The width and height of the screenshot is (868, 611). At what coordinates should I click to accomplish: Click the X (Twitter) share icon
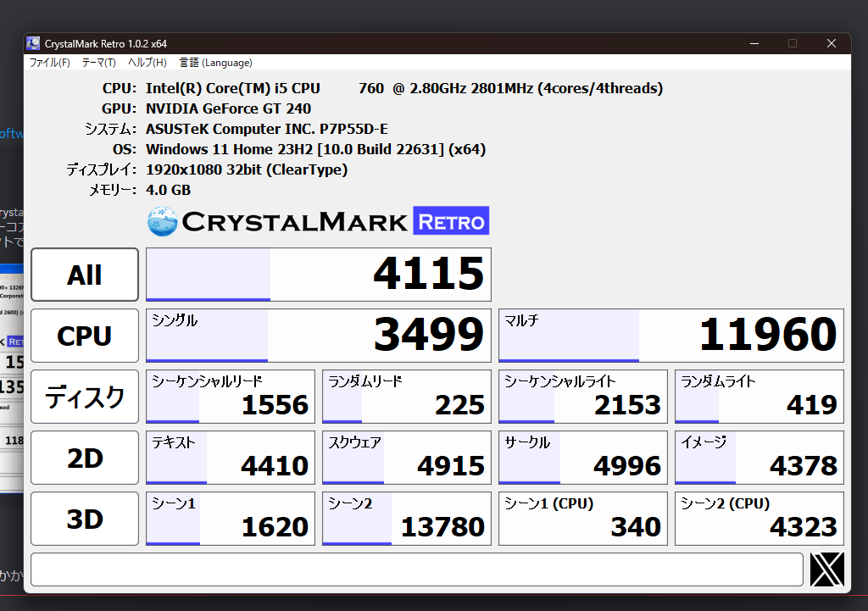click(827, 569)
